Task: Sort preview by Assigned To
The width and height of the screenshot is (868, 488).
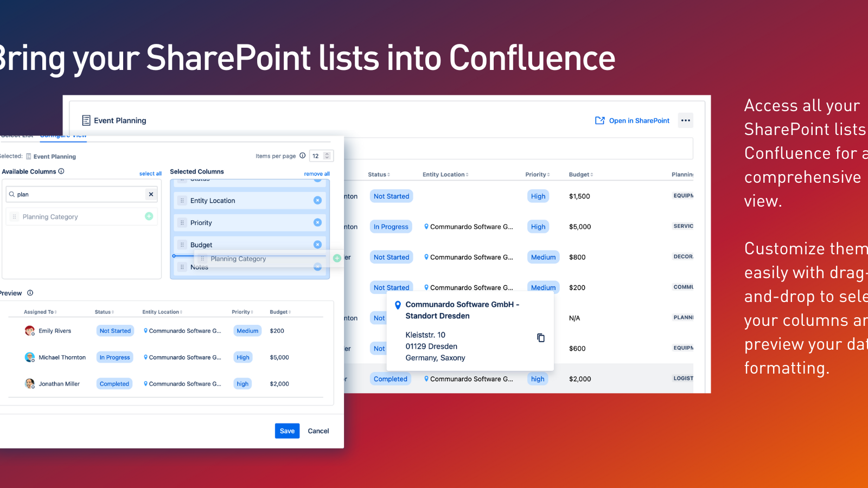Action: tap(40, 312)
